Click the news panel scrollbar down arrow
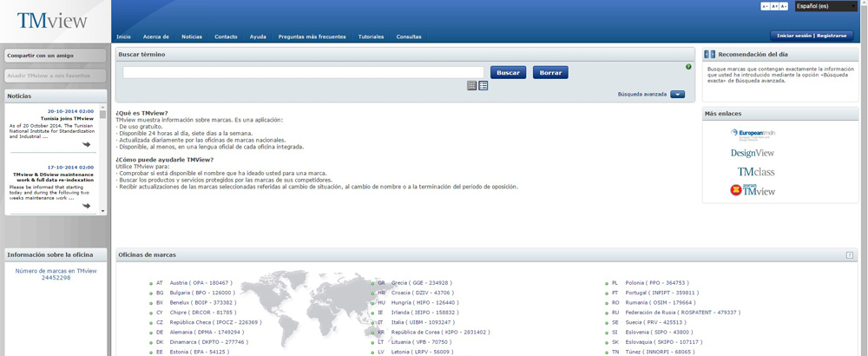Screen dimensions: 868x356 [103, 212]
